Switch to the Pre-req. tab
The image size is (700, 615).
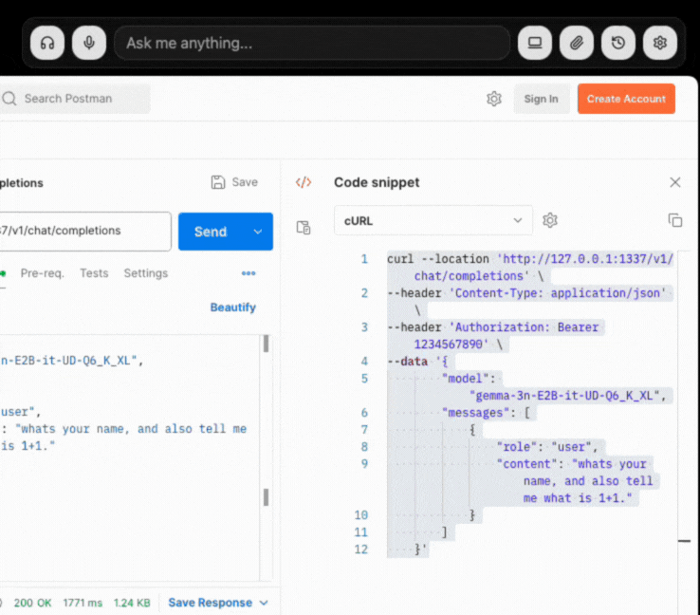coord(43,273)
